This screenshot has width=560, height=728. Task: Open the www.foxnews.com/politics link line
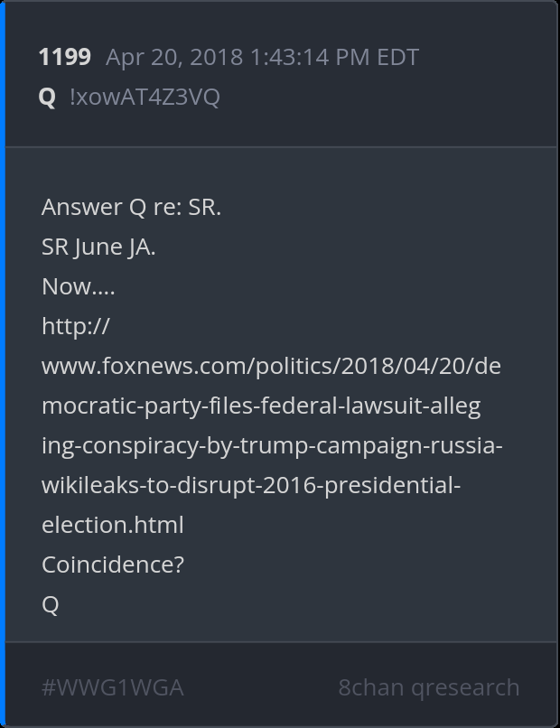pos(270,367)
